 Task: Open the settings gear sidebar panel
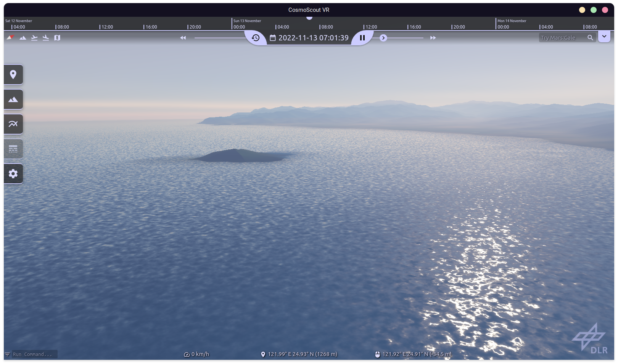pyautogui.click(x=13, y=174)
